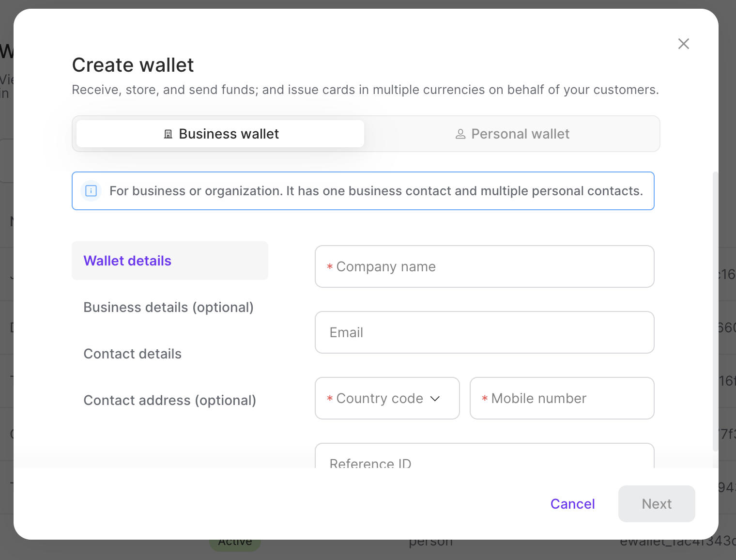Open the Wallet details section
This screenshot has height=560, width=736.
(x=127, y=261)
